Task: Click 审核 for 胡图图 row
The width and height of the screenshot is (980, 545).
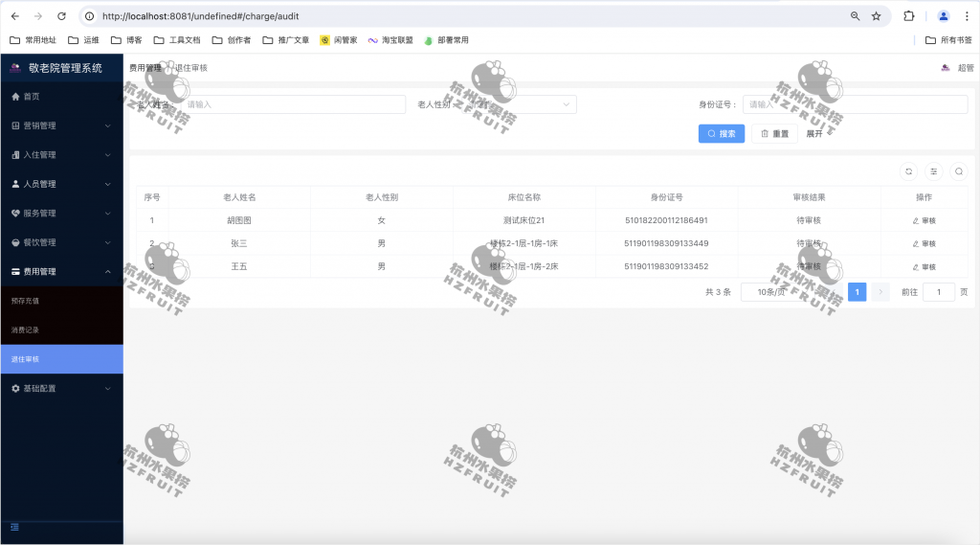Action: click(924, 221)
